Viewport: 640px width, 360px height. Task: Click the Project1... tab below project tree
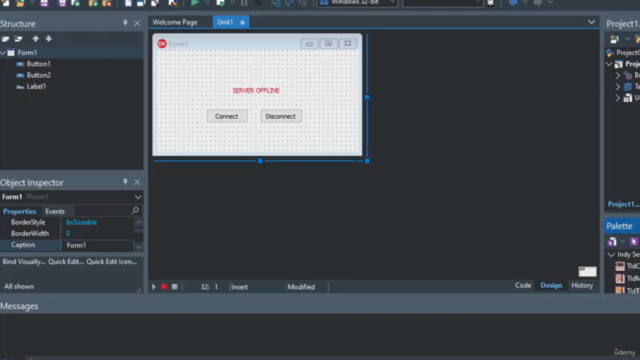pyautogui.click(x=623, y=204)
